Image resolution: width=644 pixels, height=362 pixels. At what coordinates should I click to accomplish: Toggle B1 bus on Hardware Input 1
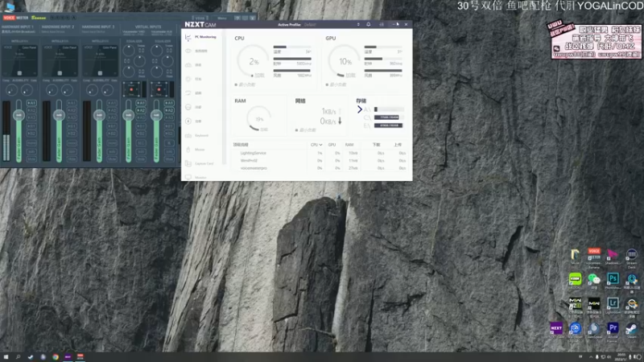tap(31, 126)
